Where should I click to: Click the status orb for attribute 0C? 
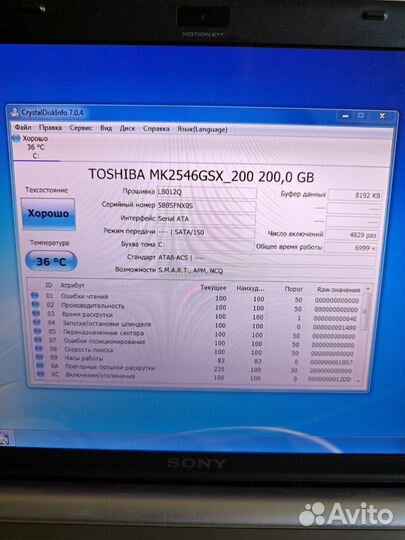pyautogui.click(x=41, y=374)
